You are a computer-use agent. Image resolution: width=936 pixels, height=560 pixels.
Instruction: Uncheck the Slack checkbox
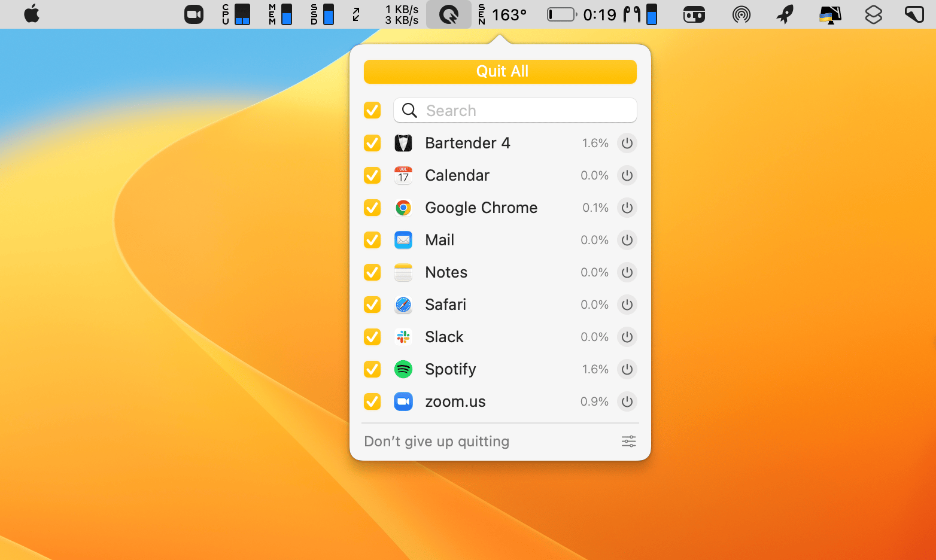point(372,337)
